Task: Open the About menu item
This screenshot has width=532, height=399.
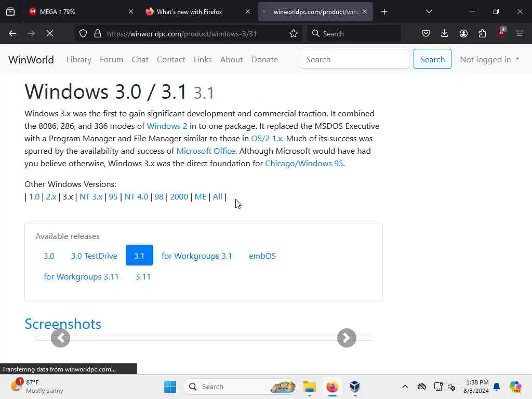Action: tap(231, 60)
